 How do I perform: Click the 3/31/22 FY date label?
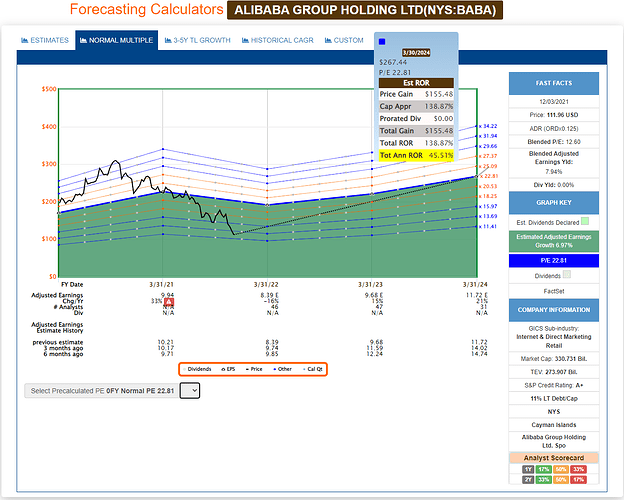point(266,285)
